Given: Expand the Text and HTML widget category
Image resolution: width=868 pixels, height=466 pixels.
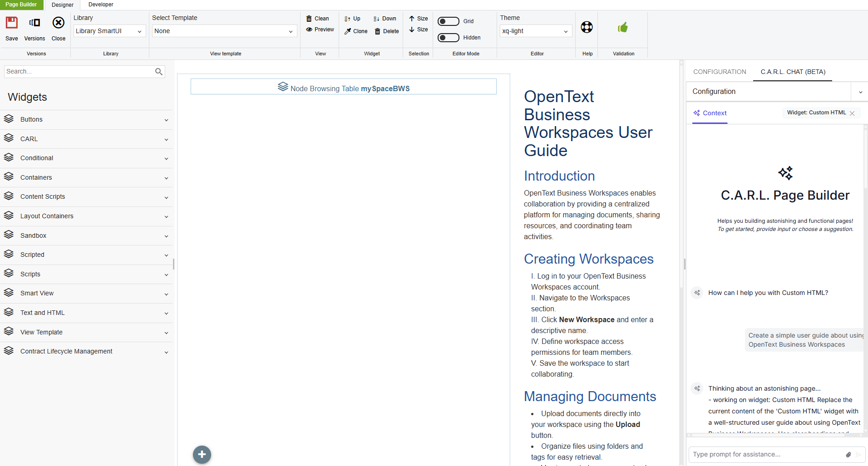Looking at the screenshot, I should (x=86, y=313).
